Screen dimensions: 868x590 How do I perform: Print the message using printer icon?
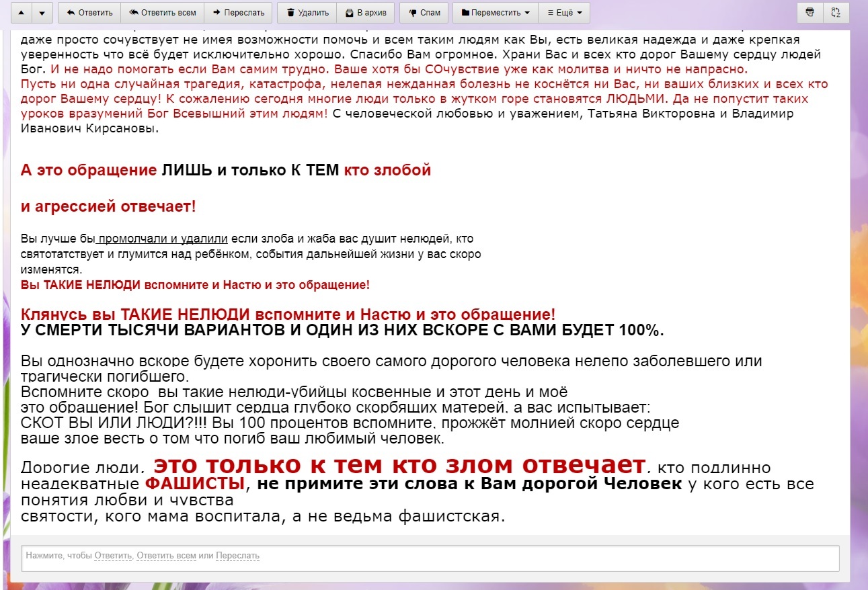810,13
